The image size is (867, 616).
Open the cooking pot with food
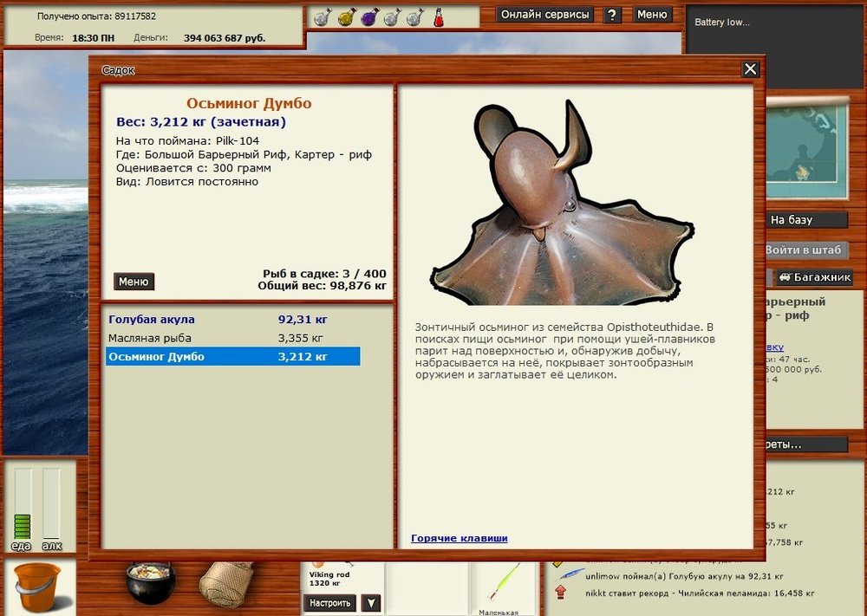coord(151,583)
